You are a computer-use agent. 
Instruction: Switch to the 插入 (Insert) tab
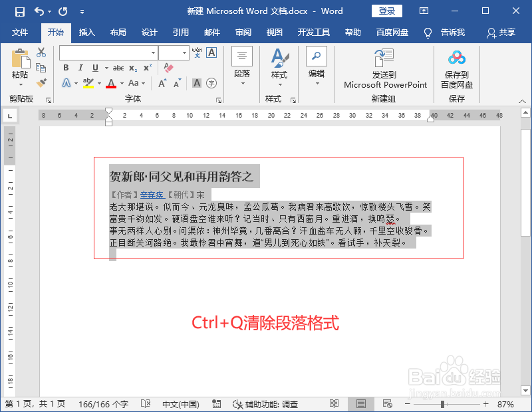pos(87,33)
